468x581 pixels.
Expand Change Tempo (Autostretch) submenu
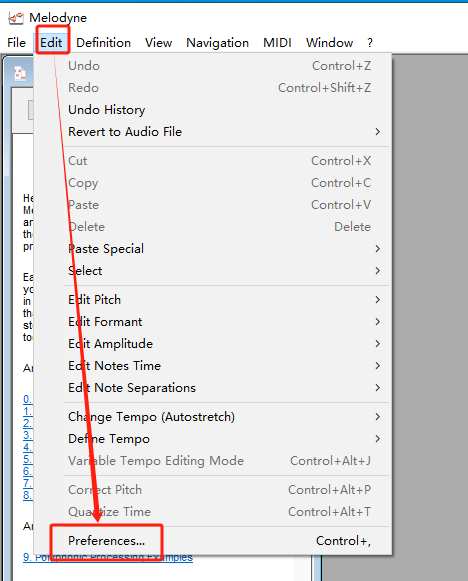coord(226,417)
